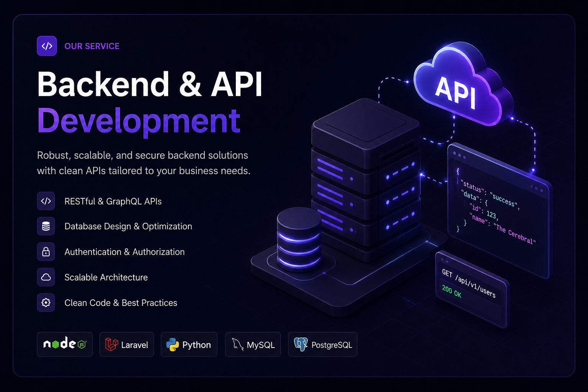Image resolution: width=588 pixels, height=392 pixels.
Task: Click the "status": "success" JSON line
Action: pos(490,194)
